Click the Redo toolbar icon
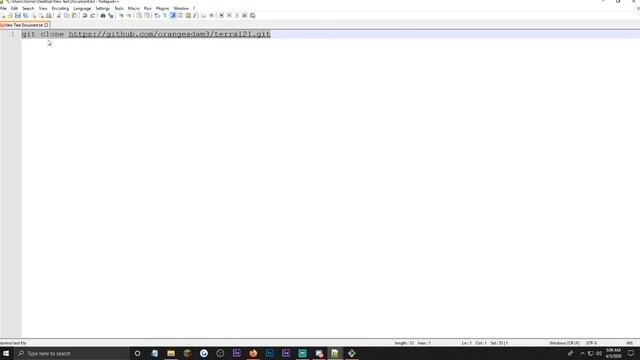 coord(92,16)
